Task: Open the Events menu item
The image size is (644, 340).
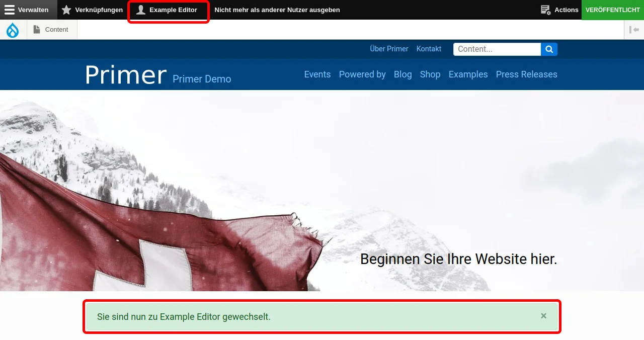Action: coord(317,74)
